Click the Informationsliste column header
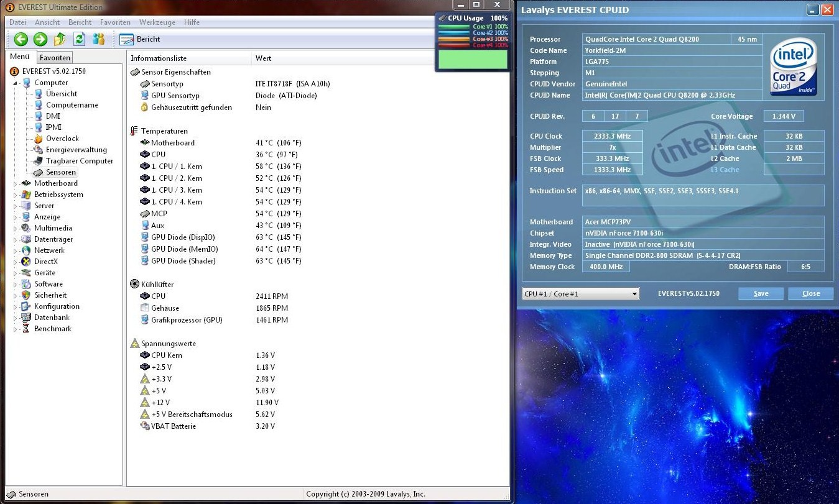The width and height of the screenshot is (839, 504). coord(189,58)
